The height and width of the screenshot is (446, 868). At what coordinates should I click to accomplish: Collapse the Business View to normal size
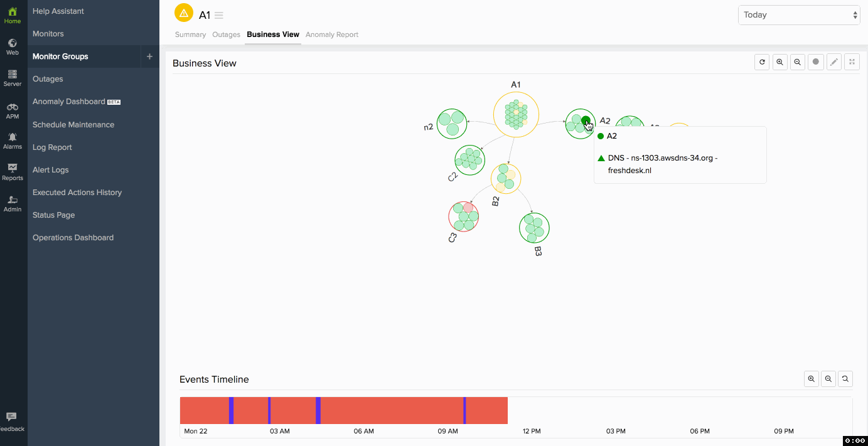click(x=852, y=62)
